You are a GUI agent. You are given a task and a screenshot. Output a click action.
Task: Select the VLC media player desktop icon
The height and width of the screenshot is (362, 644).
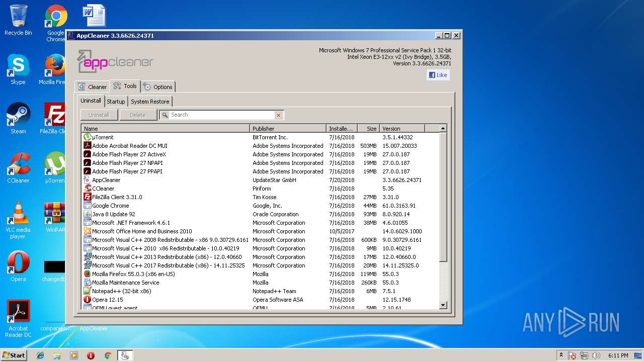pyautogui.click(x=18, y=220)
